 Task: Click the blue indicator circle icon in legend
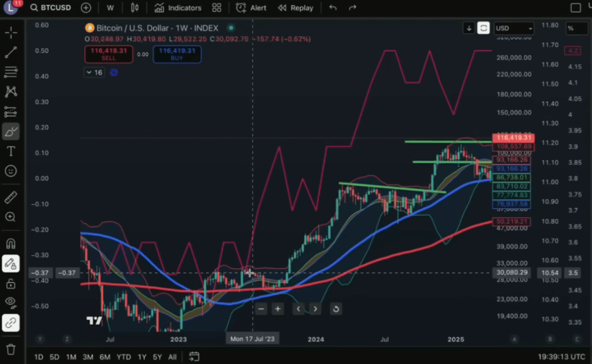[113, 73]
